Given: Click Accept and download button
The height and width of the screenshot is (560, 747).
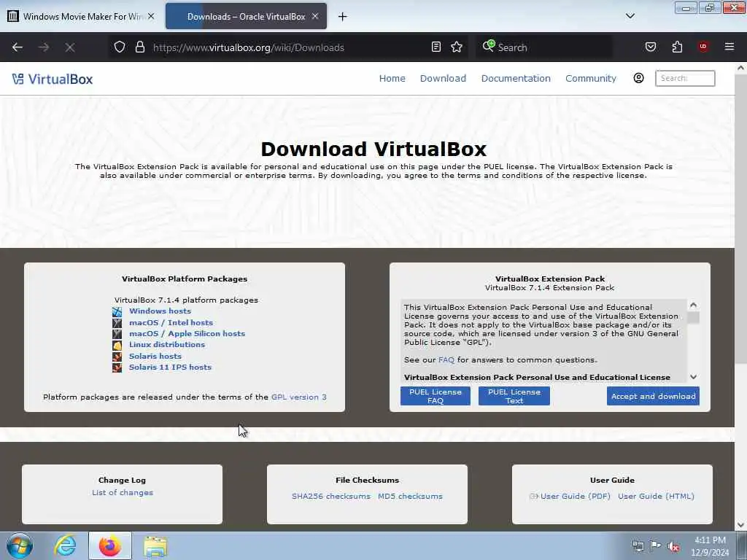Looking at the screenshot, I should (653, 396).
